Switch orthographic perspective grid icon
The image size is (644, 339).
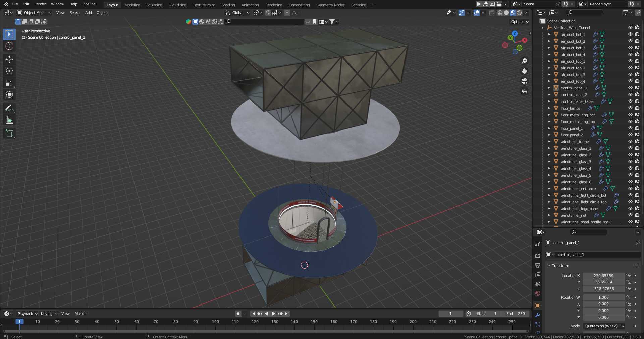[x=524, y=91]
